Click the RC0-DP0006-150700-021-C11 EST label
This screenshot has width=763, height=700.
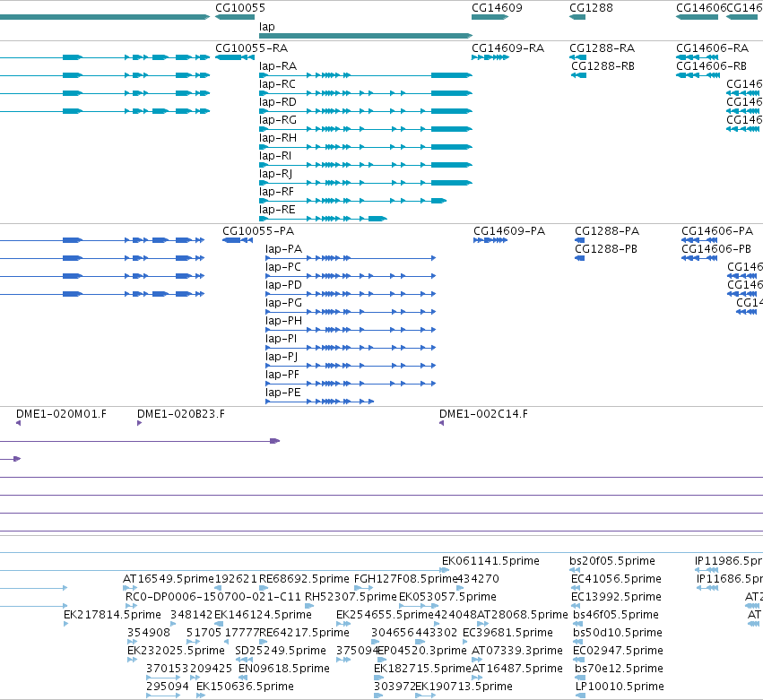pyautogui.click(x=213, y=597)
